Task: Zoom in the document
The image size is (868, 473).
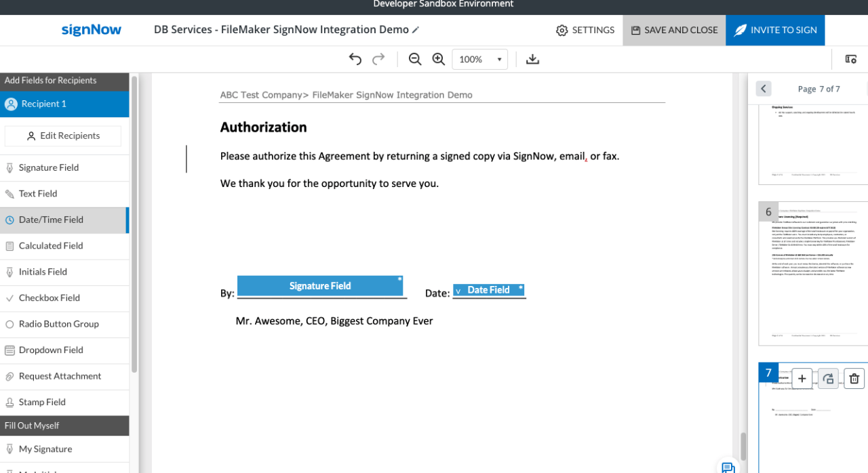Action: pyautogui.click(x=439, y=59)
